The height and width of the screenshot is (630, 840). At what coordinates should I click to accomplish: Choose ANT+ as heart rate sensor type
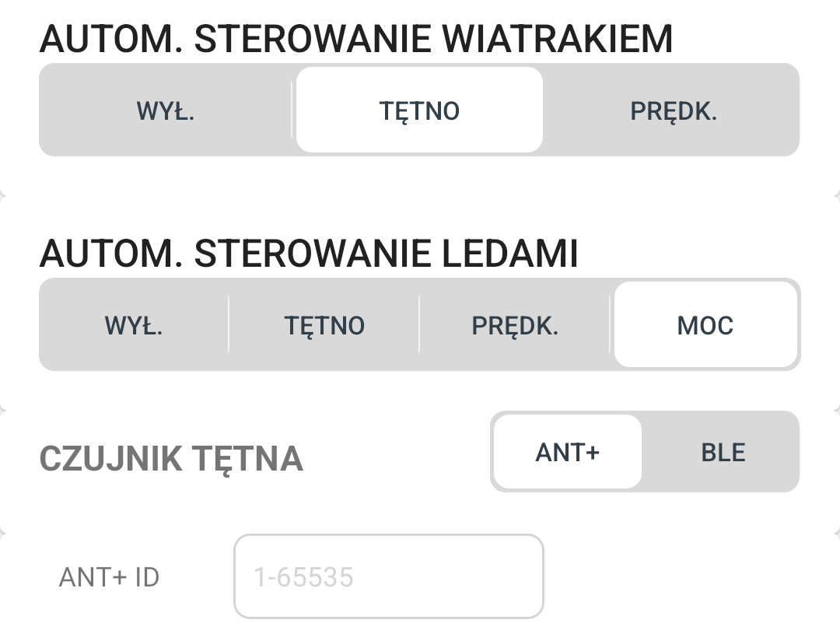coord(568,452)
